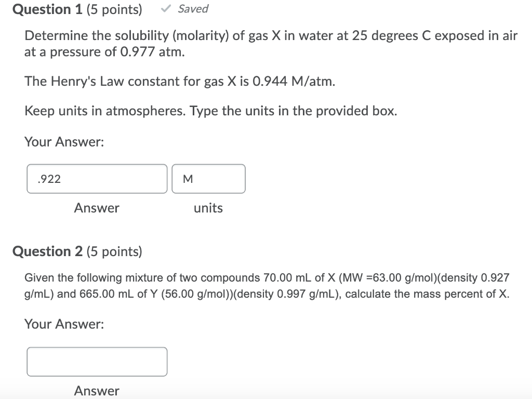
Task: Click the units label below the M box
Action: pyautogui.click(x=208, y=208)
